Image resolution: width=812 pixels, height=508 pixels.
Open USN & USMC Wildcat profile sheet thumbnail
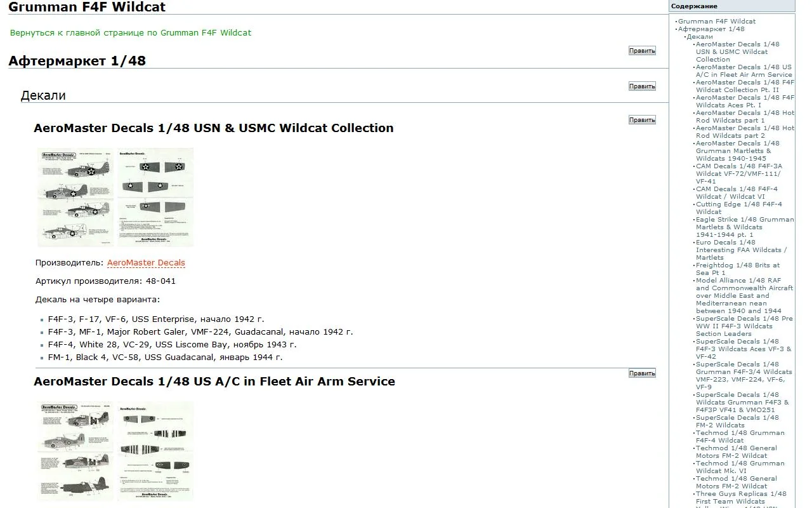tap(75, 197)
